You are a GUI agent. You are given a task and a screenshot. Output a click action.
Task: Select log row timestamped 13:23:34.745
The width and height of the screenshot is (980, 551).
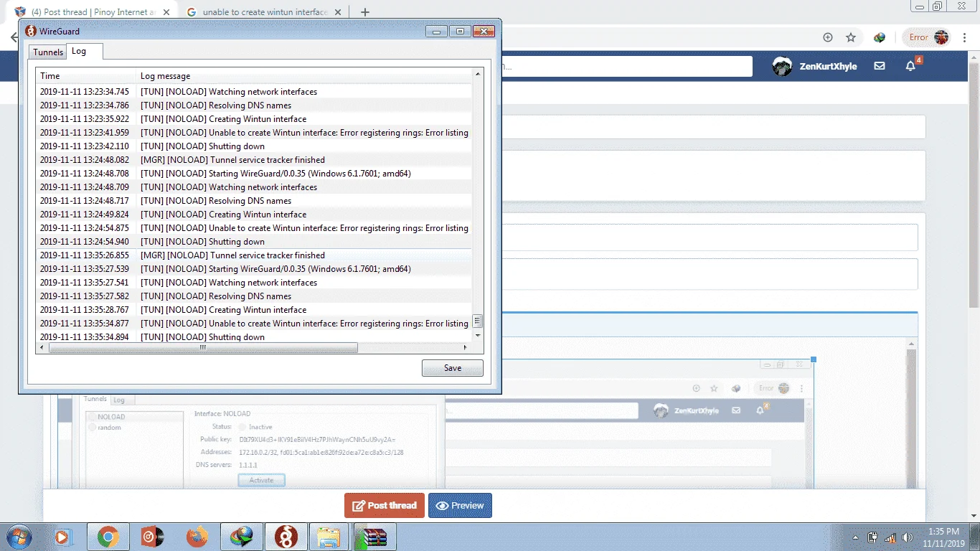coord(254,92)
